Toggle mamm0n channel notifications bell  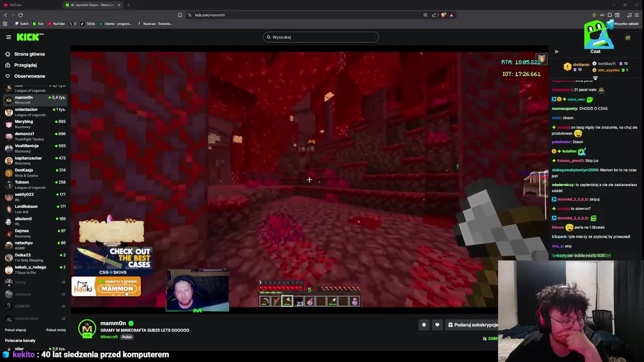point(424,325)
